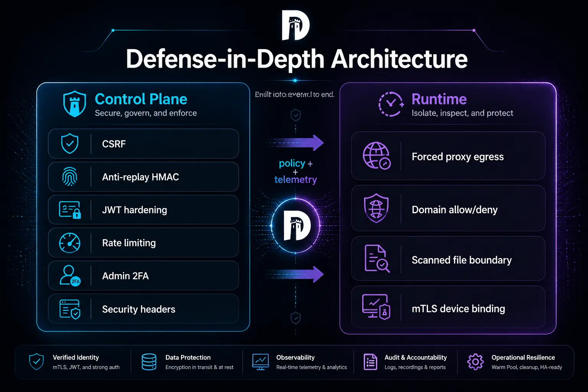Click 'Real-time telemetry & analytics' text
This screenshot has width=588, height=392.
click(312, 367)
